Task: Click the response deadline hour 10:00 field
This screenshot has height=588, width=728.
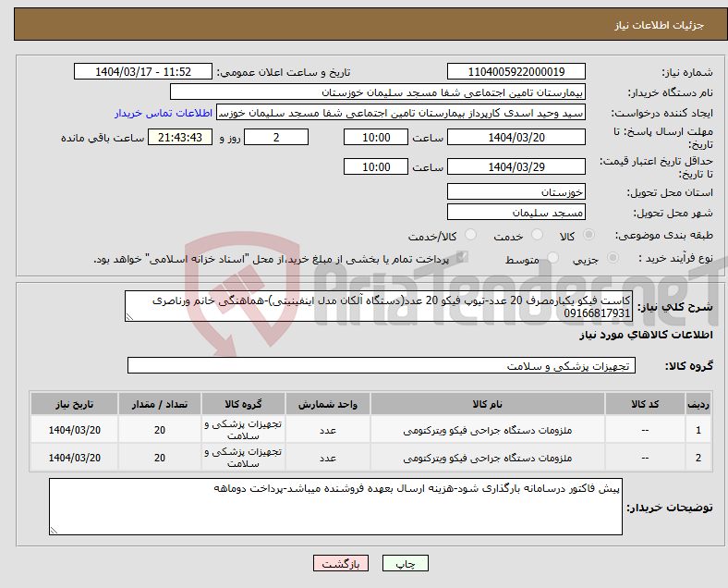Action: (x=376, y=138)
